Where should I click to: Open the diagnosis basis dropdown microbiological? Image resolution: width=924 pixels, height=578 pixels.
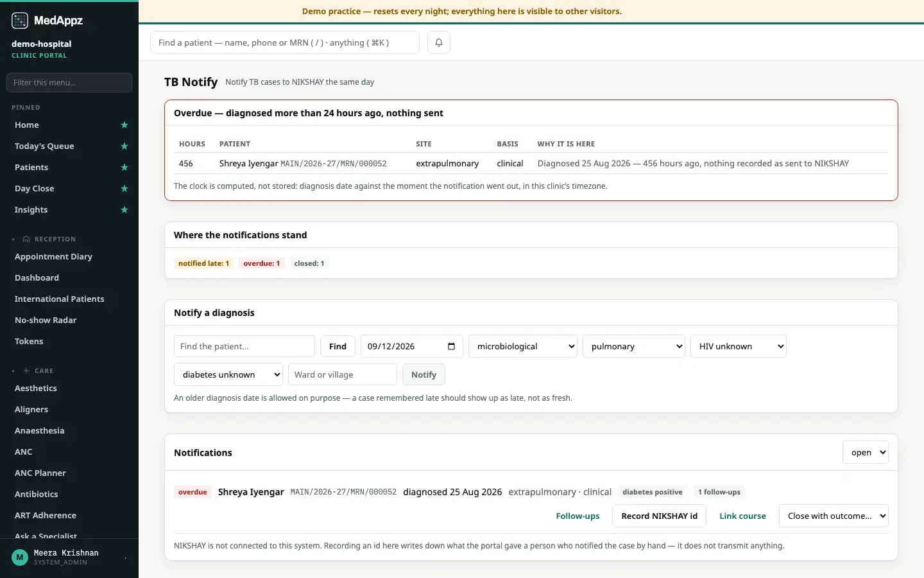coord(523,346)
